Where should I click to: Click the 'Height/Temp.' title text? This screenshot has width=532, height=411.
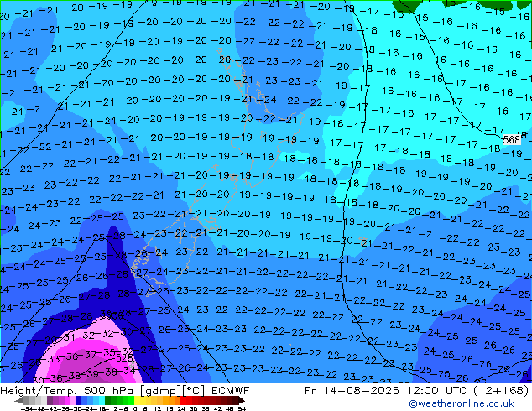39,391
